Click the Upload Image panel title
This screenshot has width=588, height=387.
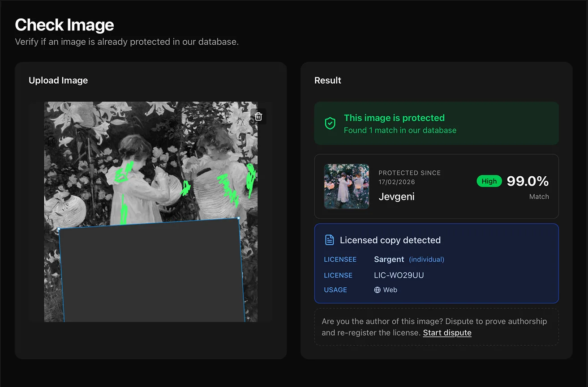[58, 81]
